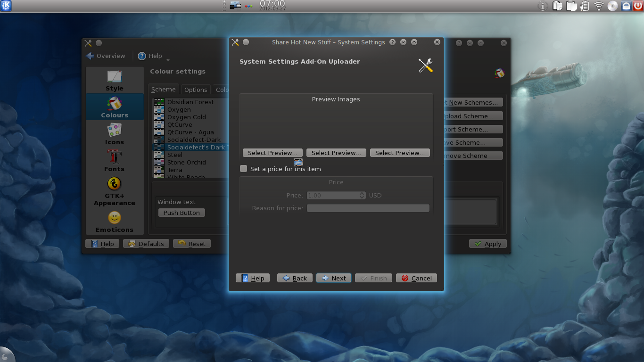Open GTK+ Appearance section in sidebar

point(115,191)
